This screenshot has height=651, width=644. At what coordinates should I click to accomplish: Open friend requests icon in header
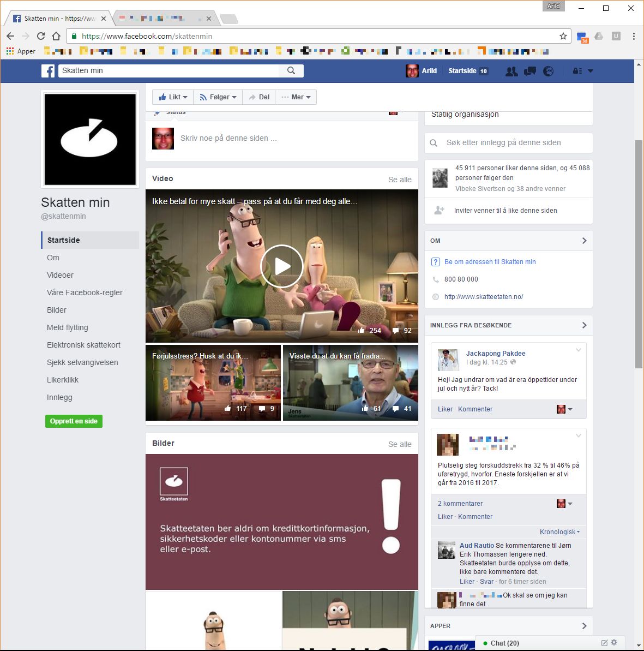[511, 71]
